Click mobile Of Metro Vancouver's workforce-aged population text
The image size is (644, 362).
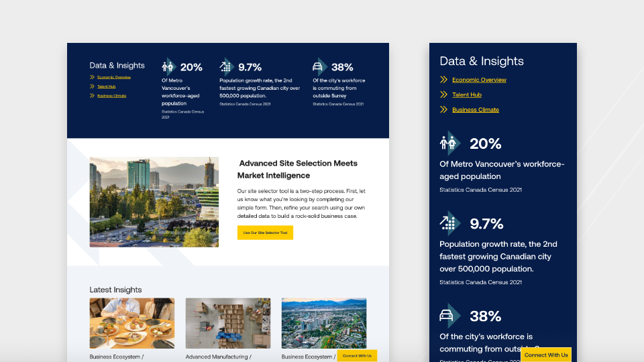502,170
